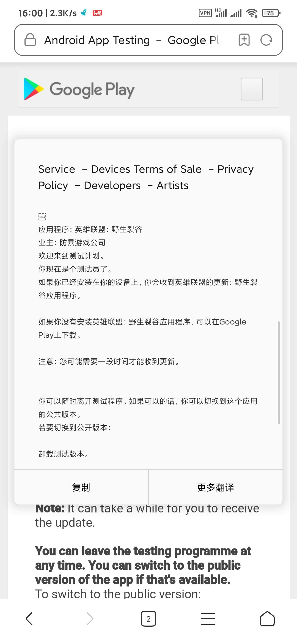297x644 pixels.
Task: Tap the HD mobile signal icon
Action: pos(221,13)
